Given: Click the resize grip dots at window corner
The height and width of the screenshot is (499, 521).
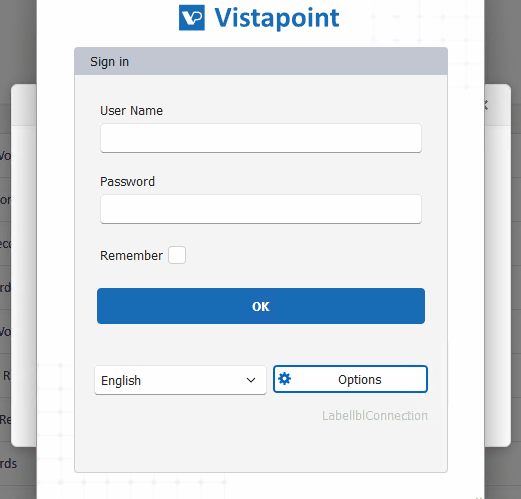Looking at the screenshot, I should tap(479, 497).
